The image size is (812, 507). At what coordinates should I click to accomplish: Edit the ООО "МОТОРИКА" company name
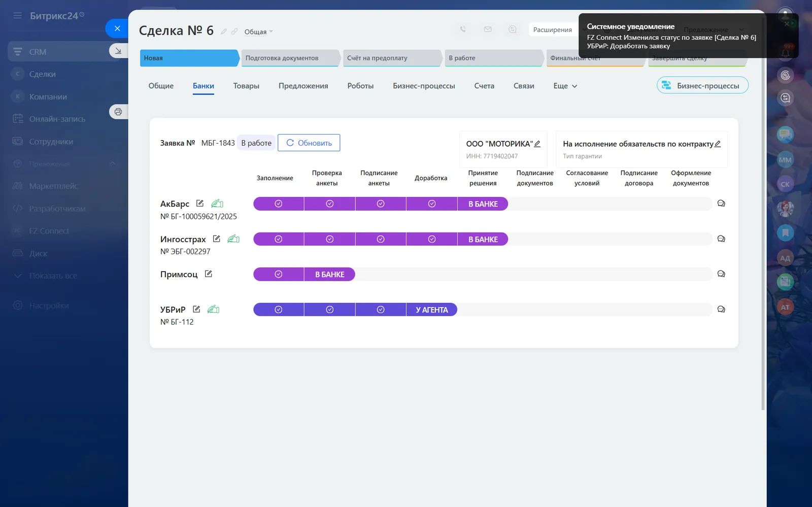537,144
